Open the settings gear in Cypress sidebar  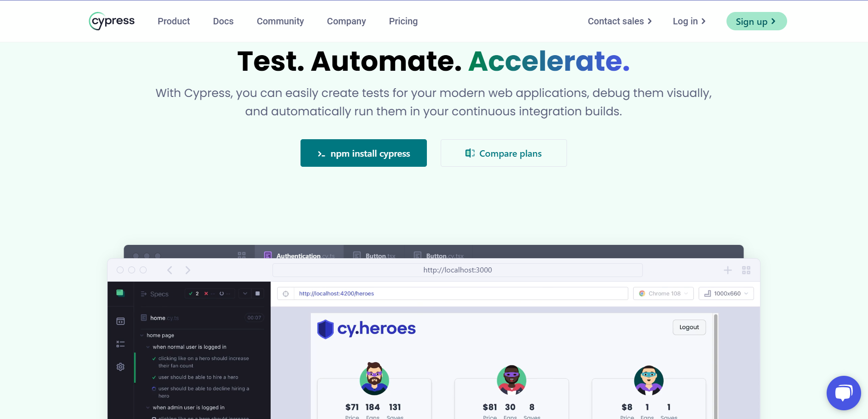point(120,367)
